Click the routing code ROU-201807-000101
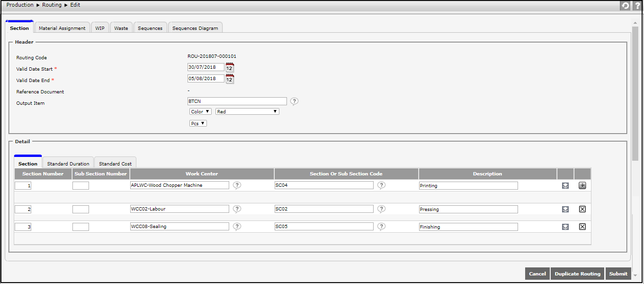 pos(212,56)
